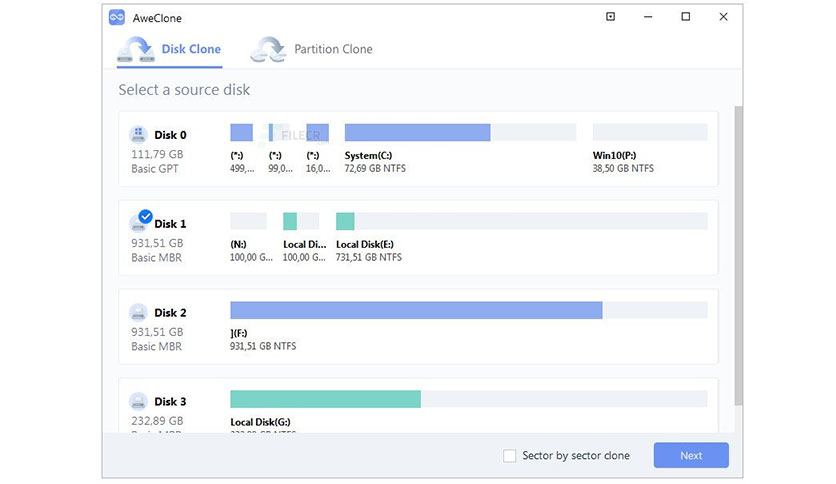Click the 'Win10(P:)' partition label
This screenshot has width=836, height=484.
pos(614,156)
